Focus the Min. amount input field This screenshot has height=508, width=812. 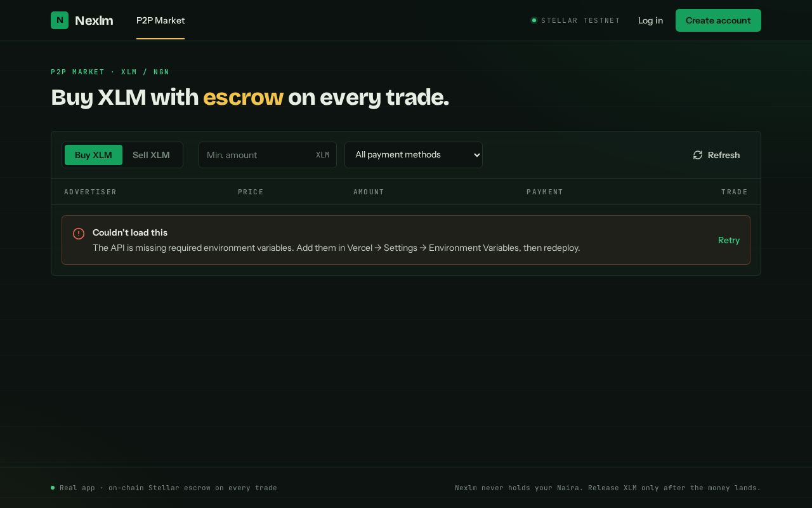[x=268, y=155]
